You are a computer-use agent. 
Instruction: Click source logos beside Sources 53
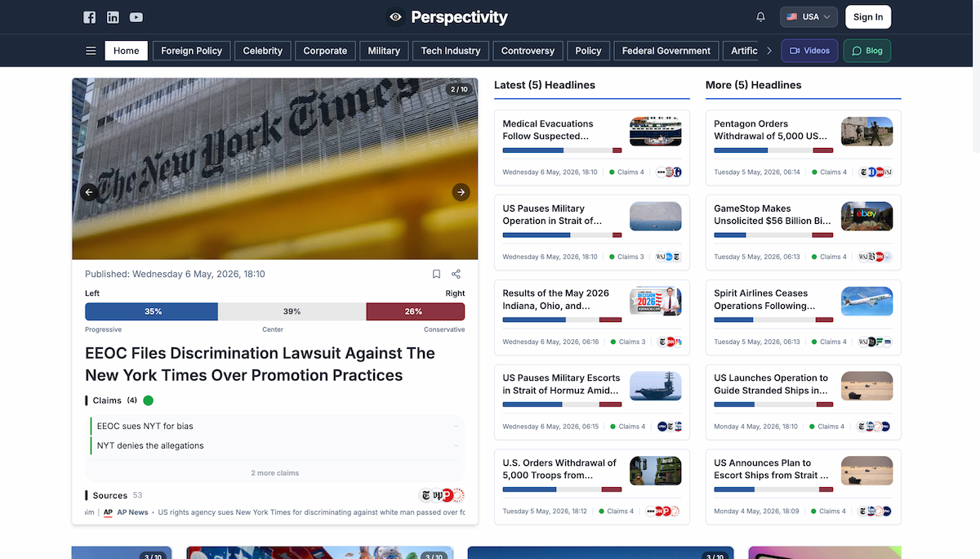pos(442,495)
